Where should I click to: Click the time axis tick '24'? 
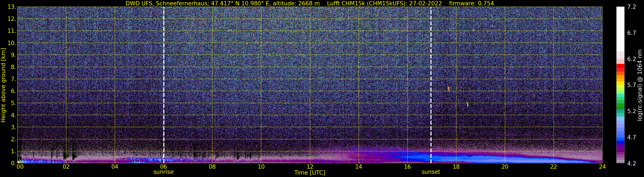pos(602,167)
